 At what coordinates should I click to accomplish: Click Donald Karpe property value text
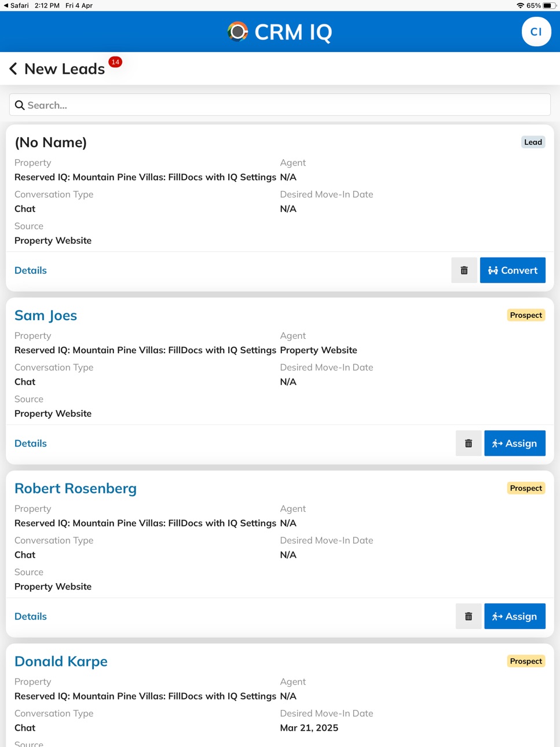(x=145, y=696)
